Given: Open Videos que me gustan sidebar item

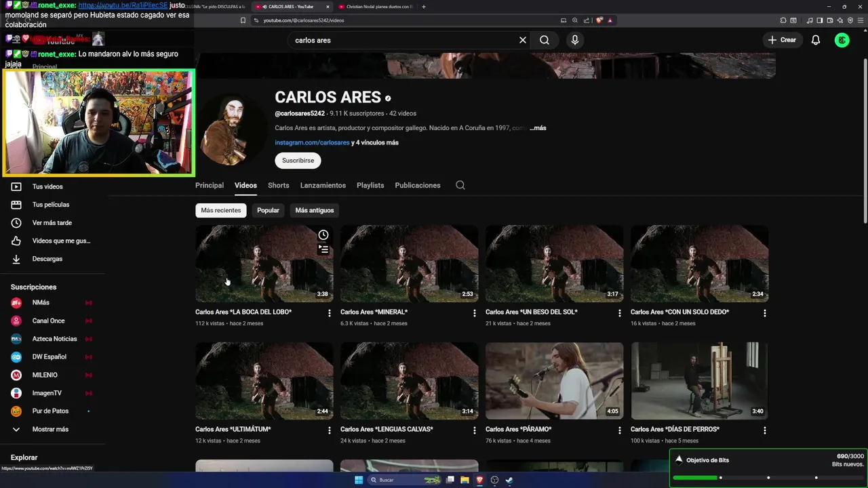Looking at the screenshot, I should 61,241.
